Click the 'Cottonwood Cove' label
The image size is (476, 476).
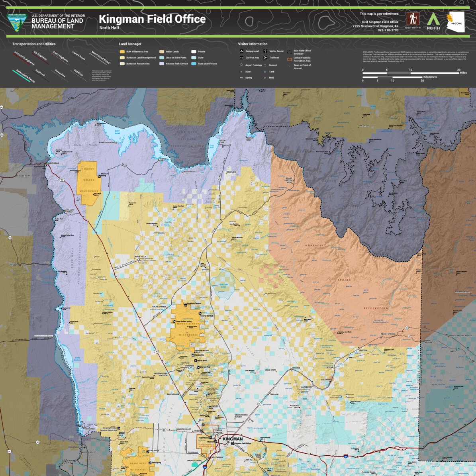[x=44, y=336]
